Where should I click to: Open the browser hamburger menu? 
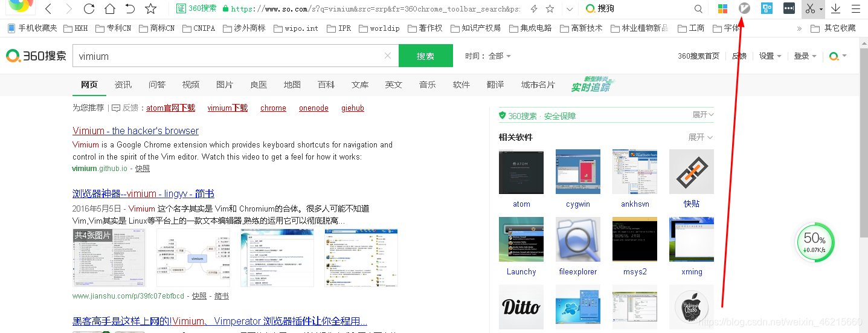[855, 8]
